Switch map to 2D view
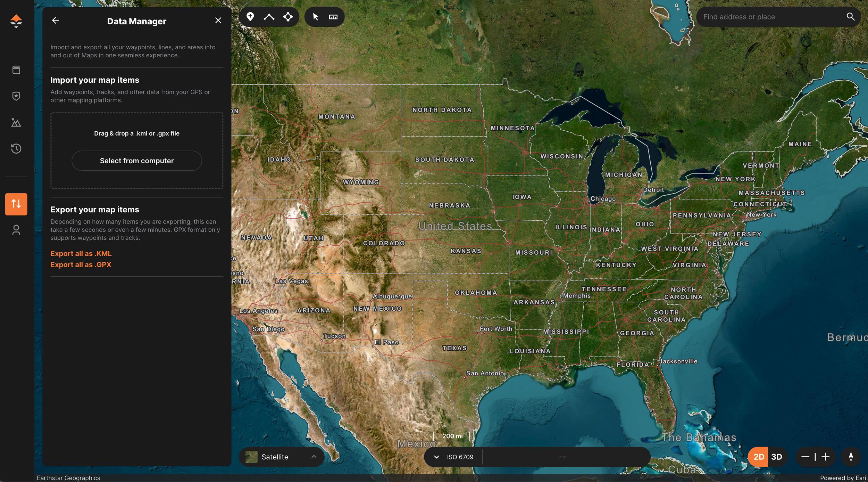Viewport: 868px width, 482px height. [758, 457]
